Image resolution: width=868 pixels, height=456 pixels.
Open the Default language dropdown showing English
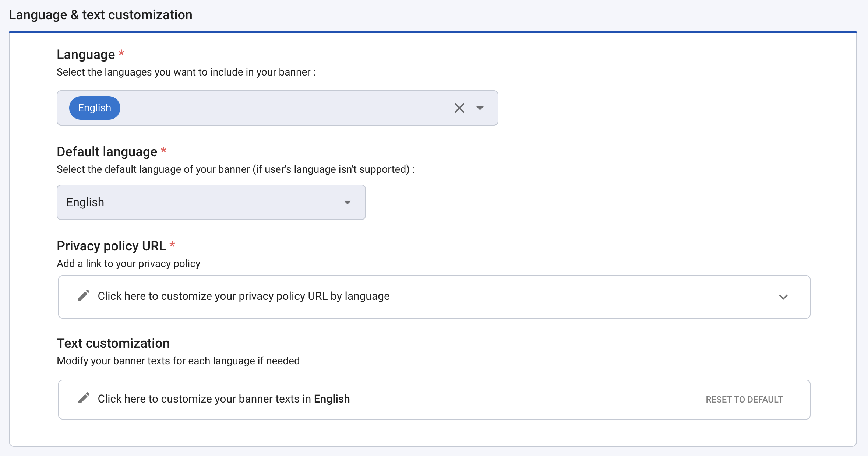tap(211, 202)
